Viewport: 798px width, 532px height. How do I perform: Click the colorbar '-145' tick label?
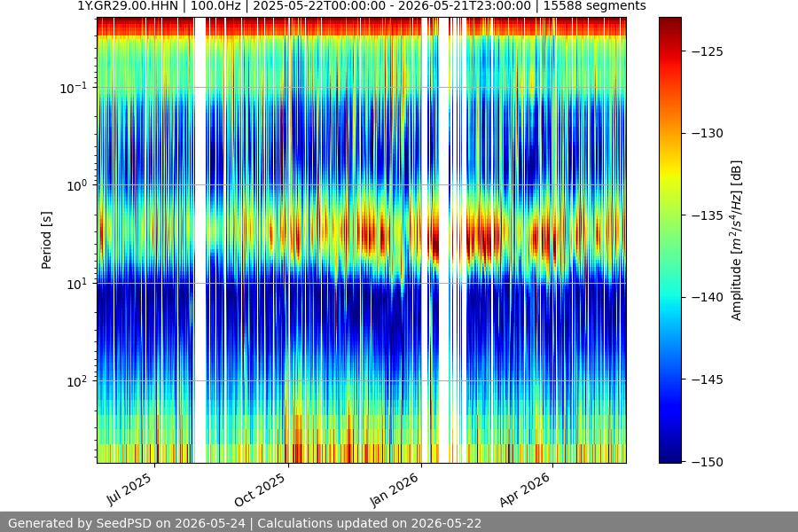click(708, 379)
